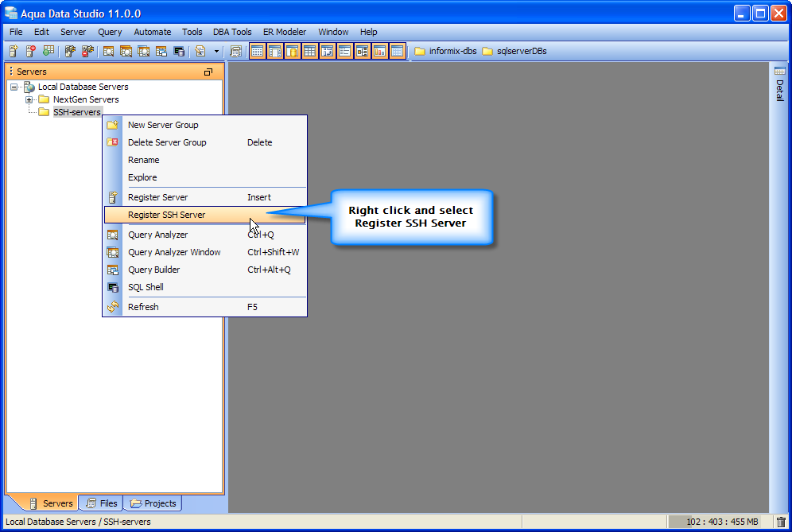Toggle the highlighted form list view button
The image size is (792, 532).
coord(344,51)
